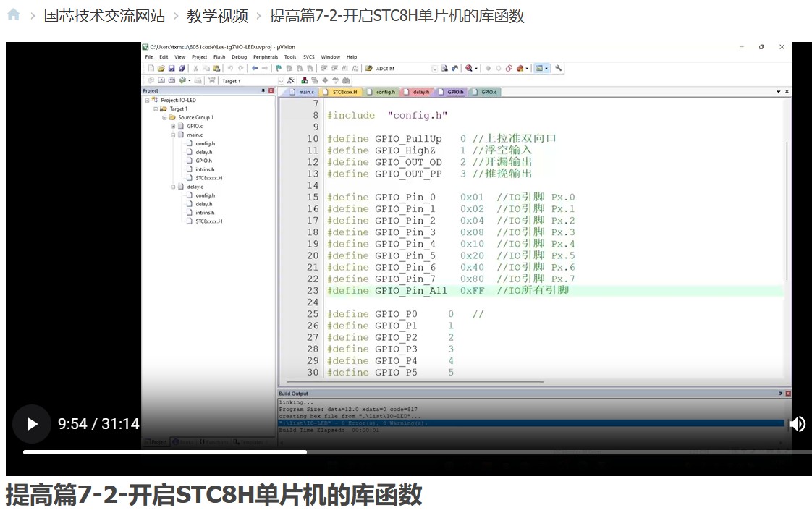
Task: Open the Project menu in µVision
Action: point(199,57)
